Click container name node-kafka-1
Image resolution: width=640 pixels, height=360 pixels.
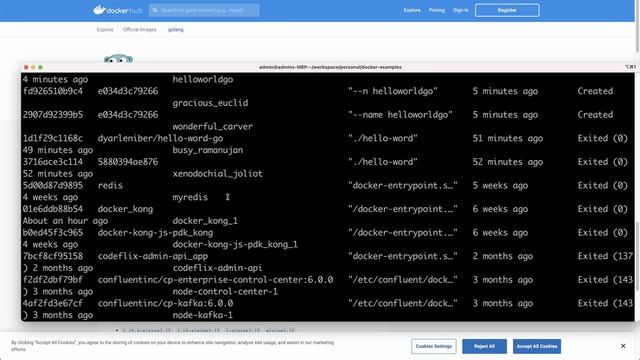point(202,315)
